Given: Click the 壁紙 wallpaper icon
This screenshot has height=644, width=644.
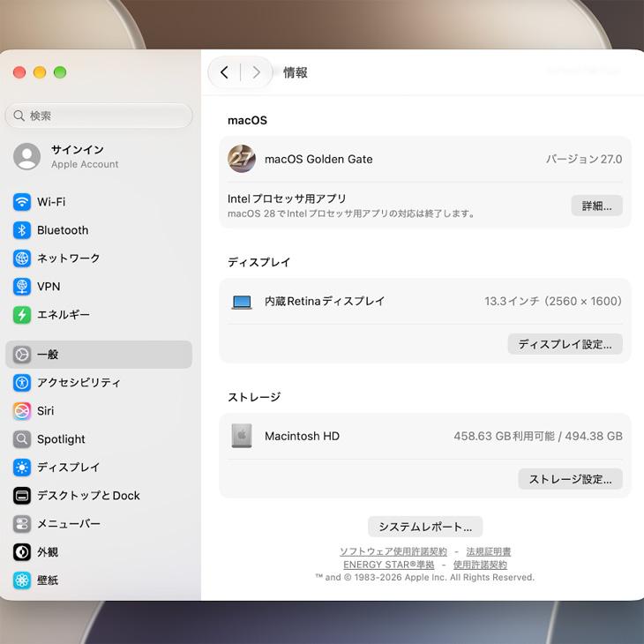Looking at the screenshot, I should (x=22, y=580).
